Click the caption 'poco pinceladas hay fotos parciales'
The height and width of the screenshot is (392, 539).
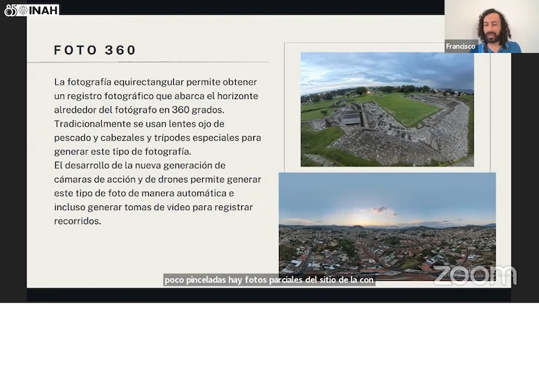[x=234, y=280]
